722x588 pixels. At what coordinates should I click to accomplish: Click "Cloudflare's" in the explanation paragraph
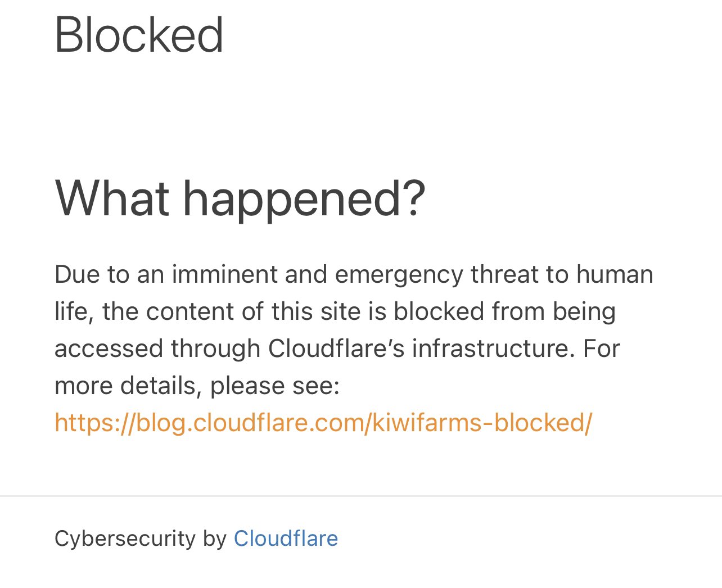point(336,349)
